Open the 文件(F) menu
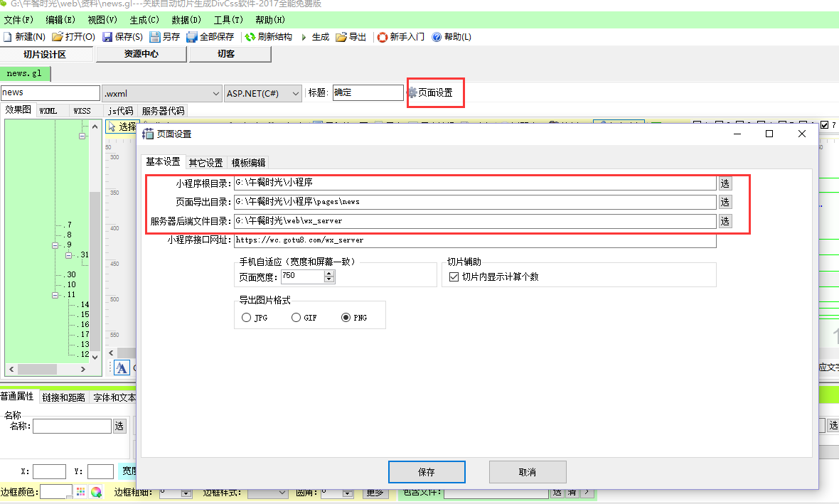Viewport: 839px width, 504px height. (x=18, y=20)
